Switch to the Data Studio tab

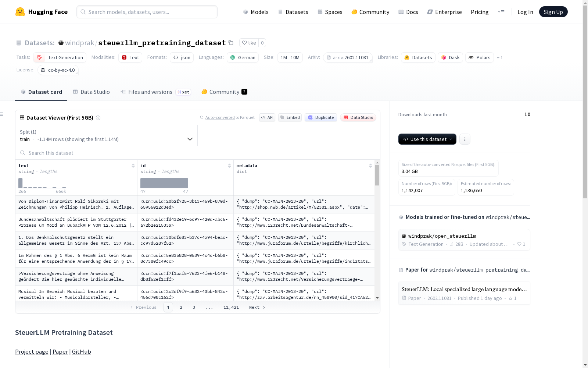click(x=92, y=92)
